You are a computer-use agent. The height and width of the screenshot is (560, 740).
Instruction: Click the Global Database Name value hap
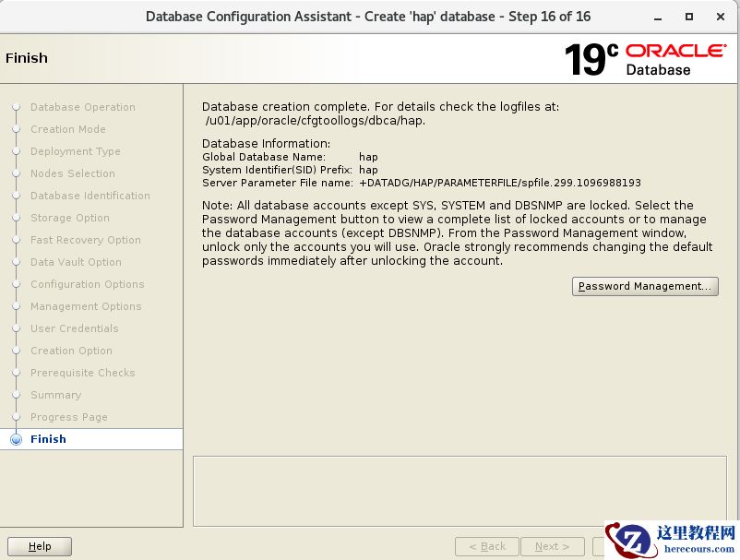[368, 157]
